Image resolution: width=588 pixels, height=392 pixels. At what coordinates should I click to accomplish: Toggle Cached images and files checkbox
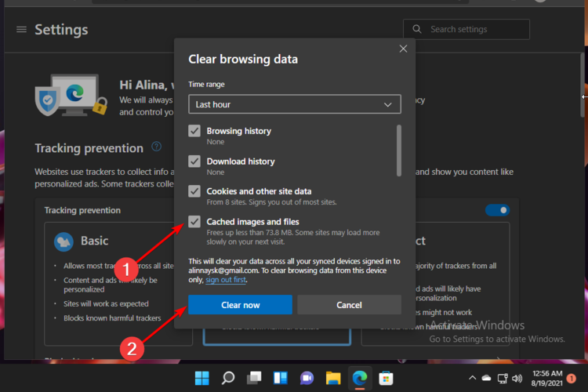coord(194,222)
